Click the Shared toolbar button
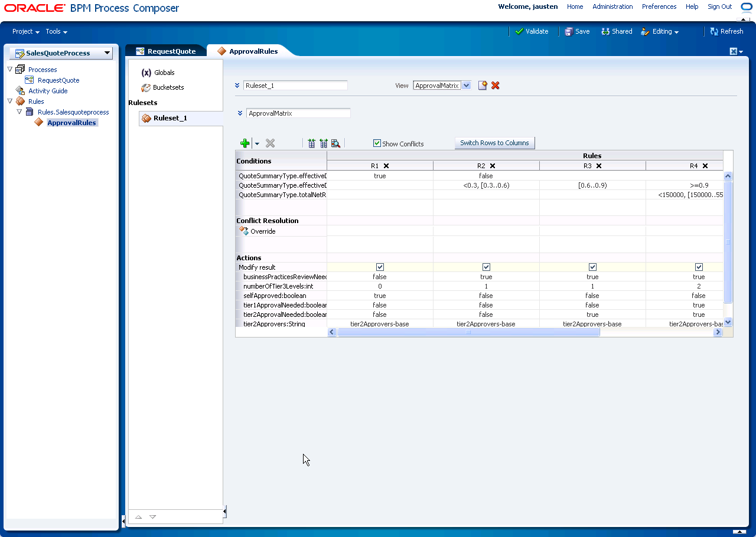The height and width of the screenshot is (537, 756). pyautogui.click(x=617, y=32)
